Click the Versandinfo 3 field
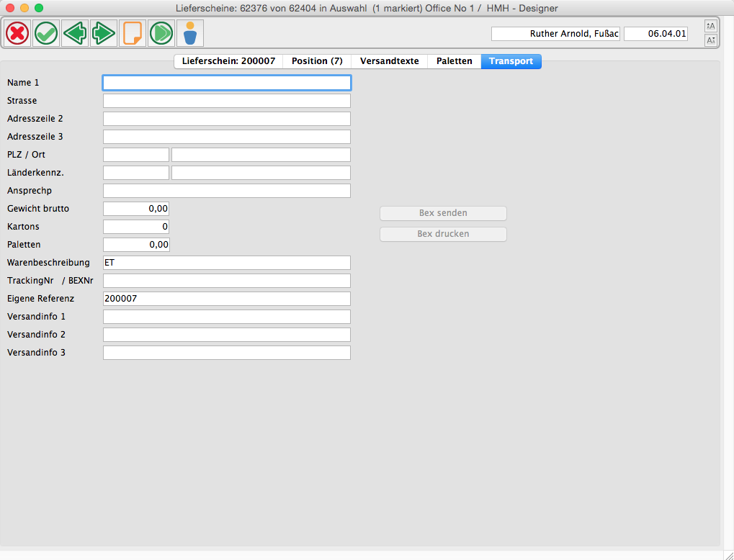 (x=227, y=353)
